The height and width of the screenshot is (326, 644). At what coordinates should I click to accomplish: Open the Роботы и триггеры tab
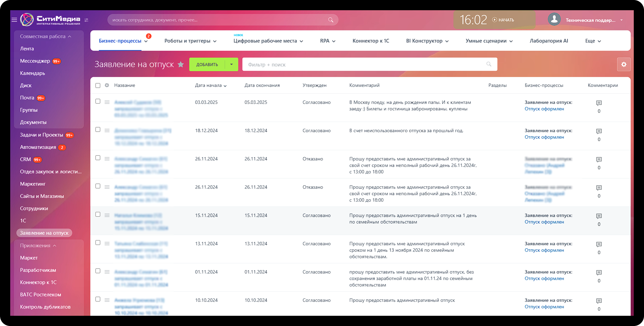coord(190,41)
